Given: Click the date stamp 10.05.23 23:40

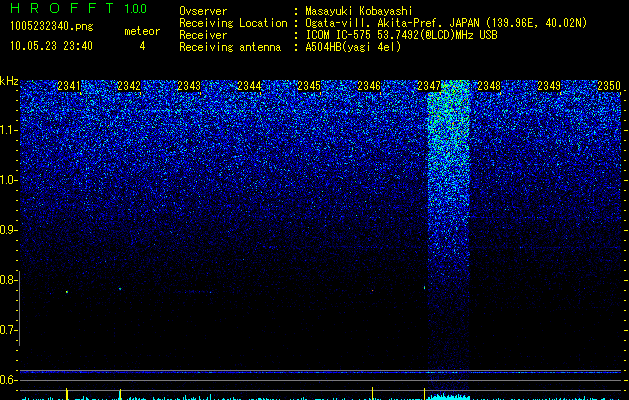Looking at the screenshot, I should coord(51,46).
